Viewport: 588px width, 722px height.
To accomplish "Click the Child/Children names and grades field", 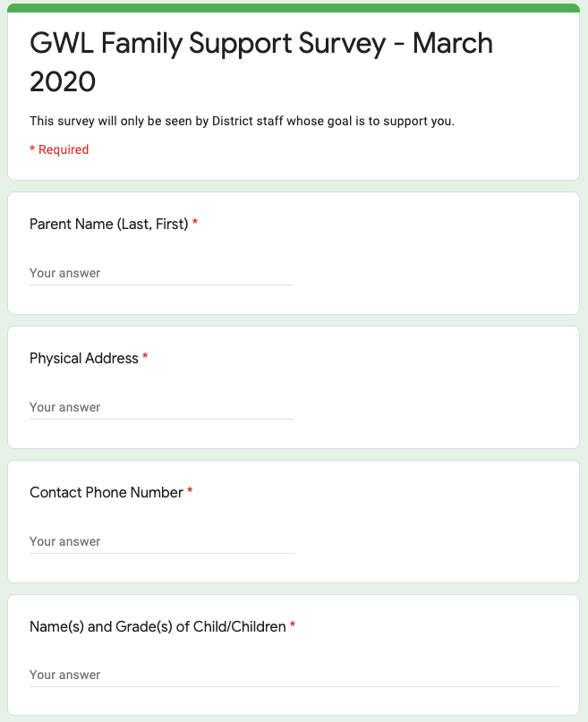I will click(293, 675).
